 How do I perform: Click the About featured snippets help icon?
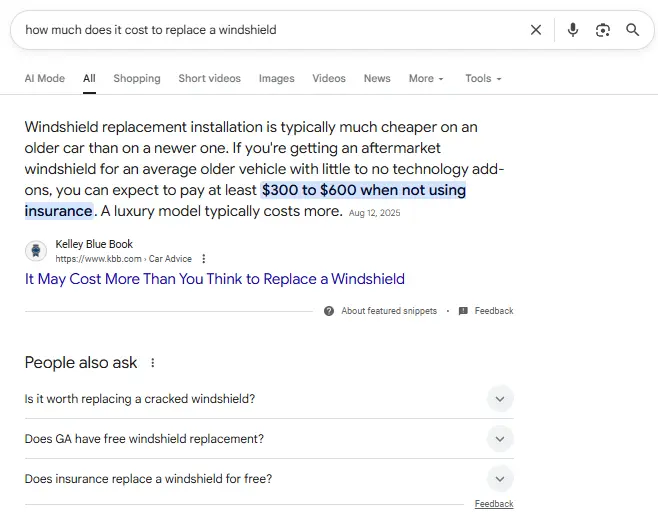click(x=329, y=311)
